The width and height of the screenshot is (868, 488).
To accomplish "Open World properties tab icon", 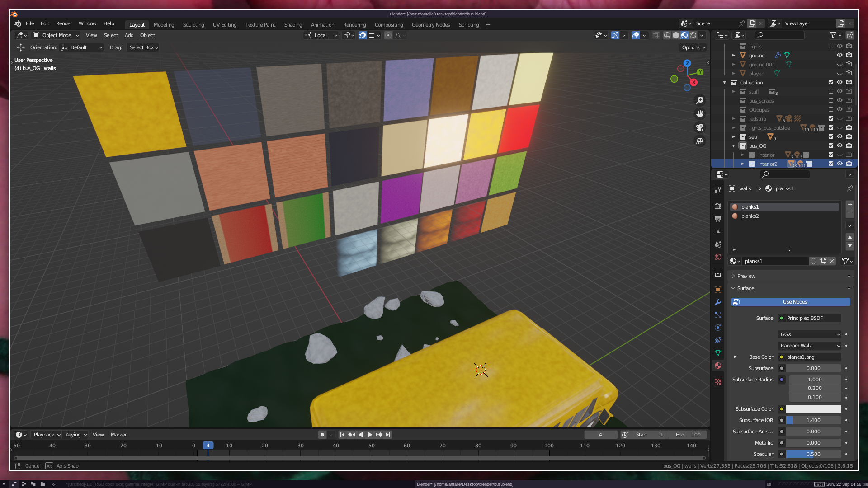I will (718, 257).
